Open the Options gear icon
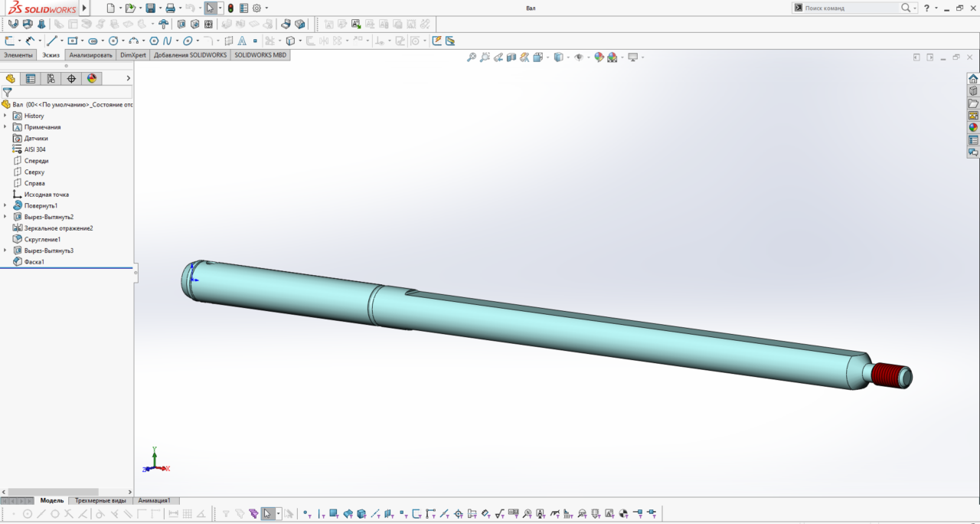Image resolution: width=980 pixels, height=524 pixels. click(x=256, y=8)
